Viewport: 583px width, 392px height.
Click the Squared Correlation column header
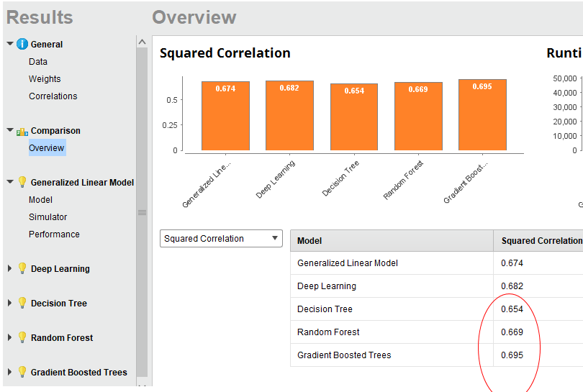542,241
